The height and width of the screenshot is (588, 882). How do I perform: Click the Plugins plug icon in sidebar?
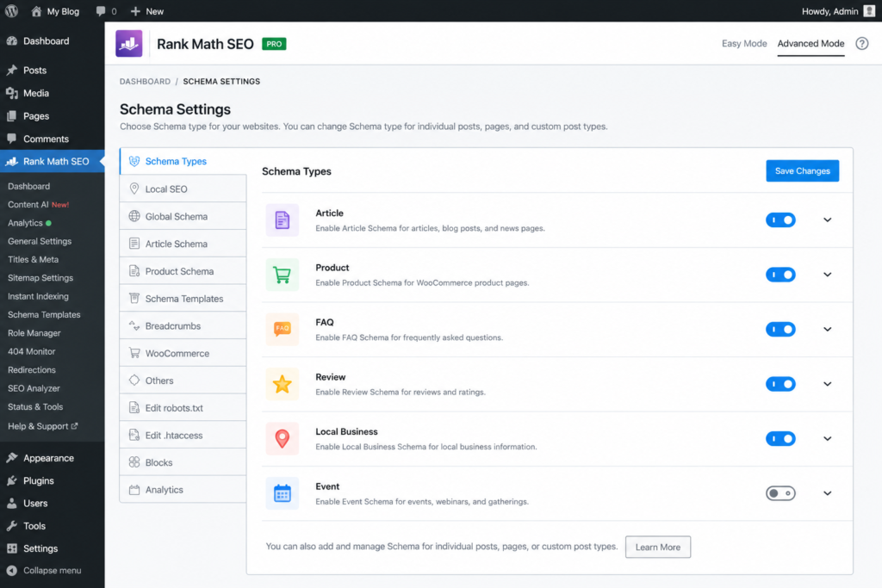12,480
